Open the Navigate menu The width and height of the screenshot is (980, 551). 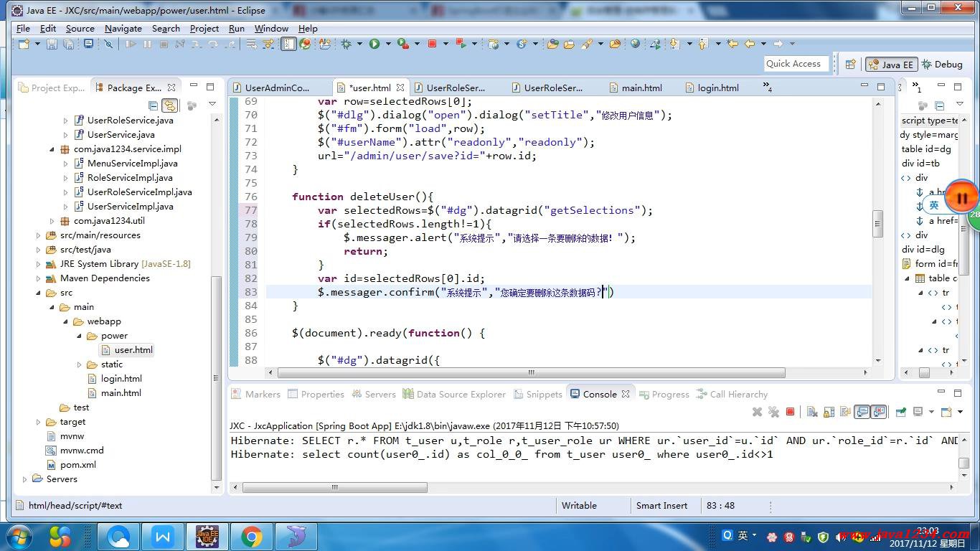[123, 28]
